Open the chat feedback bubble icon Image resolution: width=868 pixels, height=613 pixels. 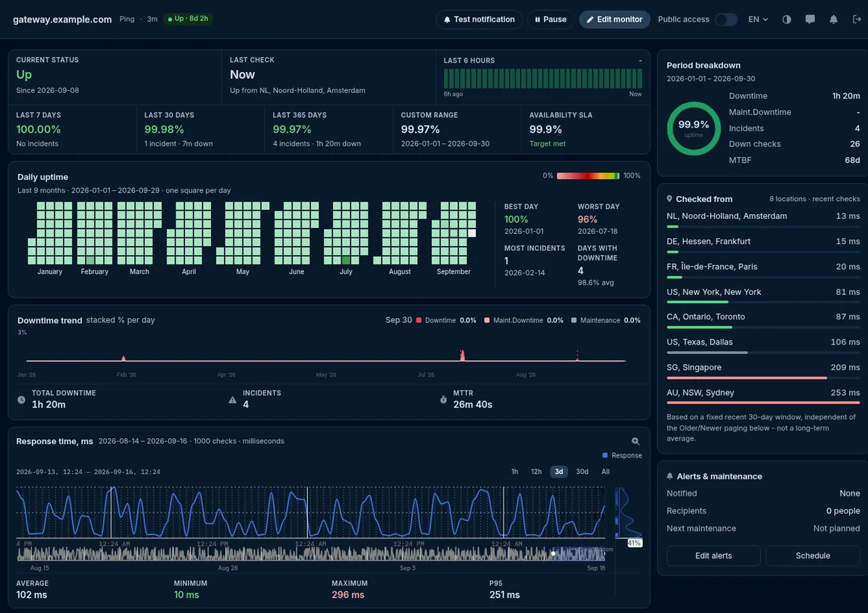[810, 20]
